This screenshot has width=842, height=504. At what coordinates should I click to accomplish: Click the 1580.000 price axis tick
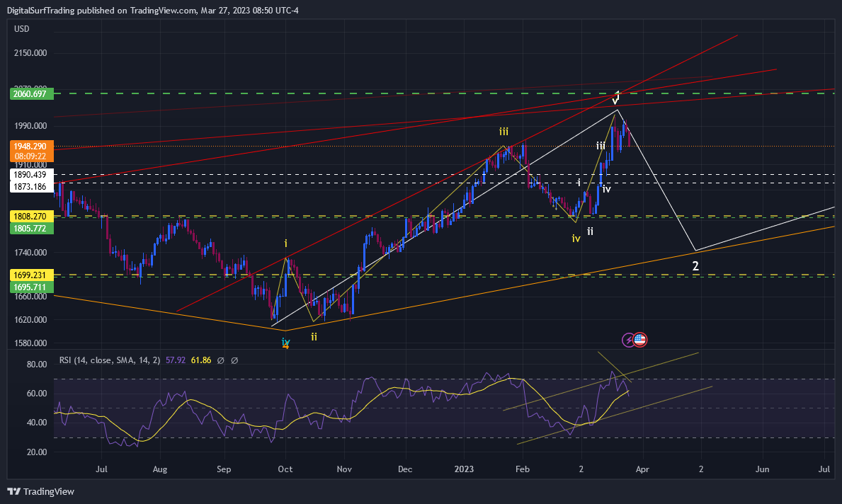pyautogui.click(x=30, y=343)
